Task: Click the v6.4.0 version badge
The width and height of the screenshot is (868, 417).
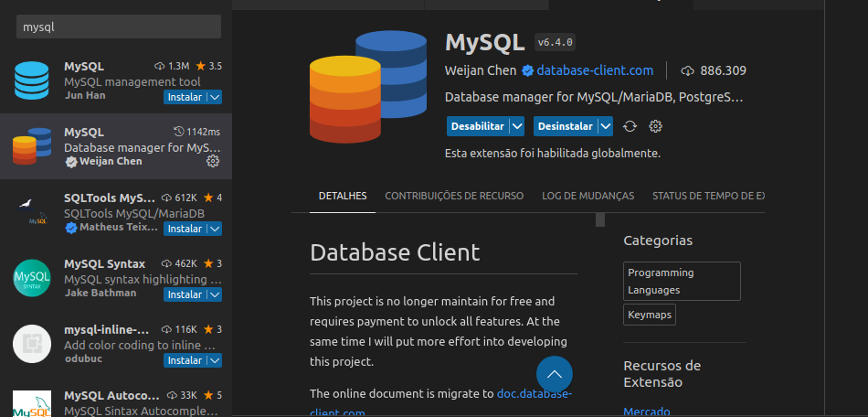Action: pos(556,42)
